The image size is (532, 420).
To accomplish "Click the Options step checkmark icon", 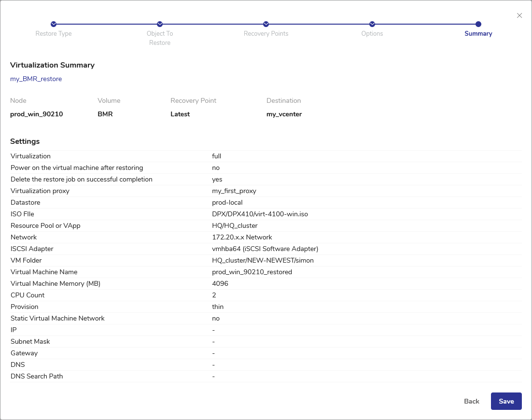I will [x=372, y=24].
